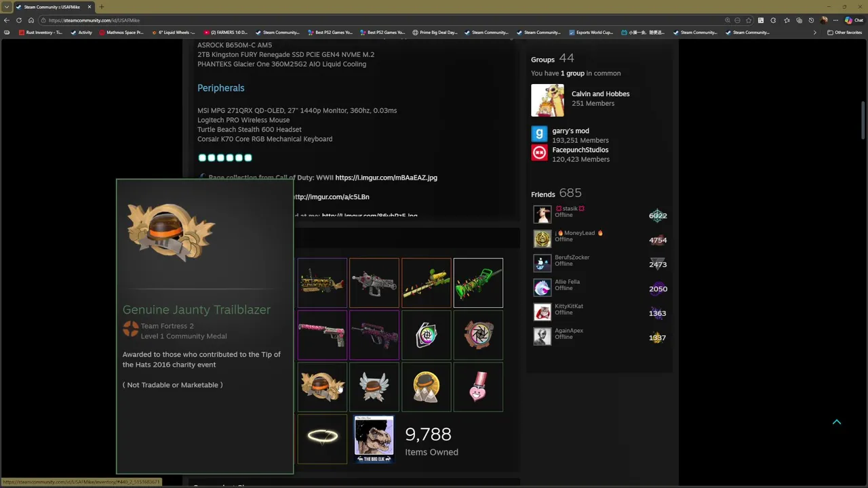Go to the browser home page

31,20
